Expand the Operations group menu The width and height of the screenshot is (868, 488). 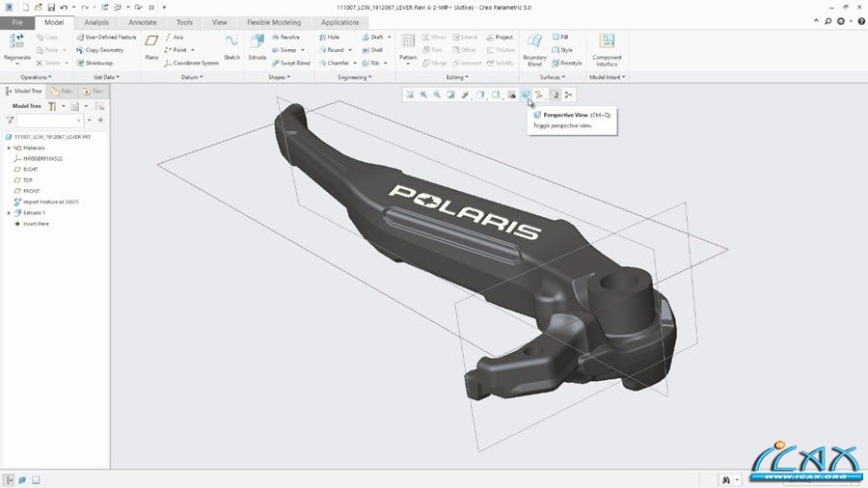click(36, 77)
